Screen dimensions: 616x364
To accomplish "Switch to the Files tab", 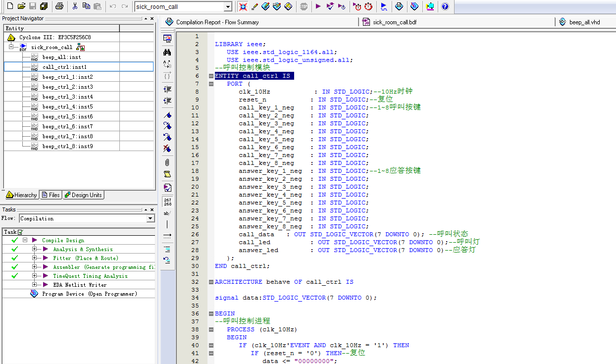I will [51, 195].
